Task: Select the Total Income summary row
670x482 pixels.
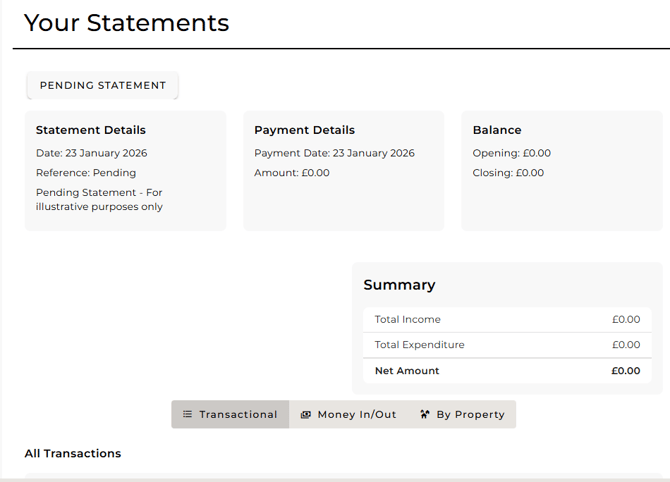Action: tap(507, 320)
